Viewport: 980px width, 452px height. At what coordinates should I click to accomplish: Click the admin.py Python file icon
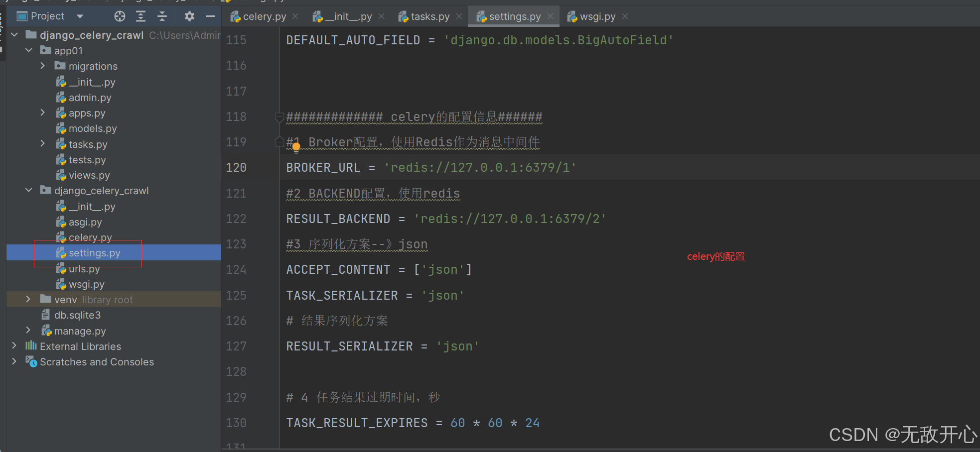point(61,98)
